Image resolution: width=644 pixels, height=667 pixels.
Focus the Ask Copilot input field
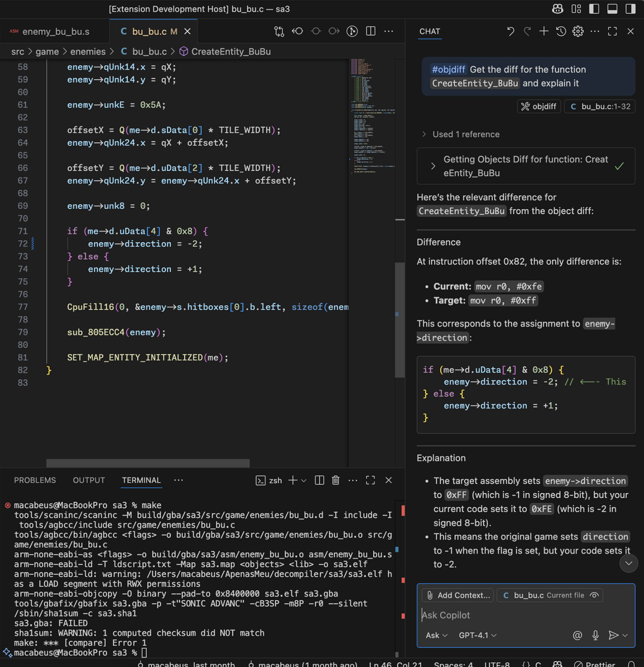(526, 615)
